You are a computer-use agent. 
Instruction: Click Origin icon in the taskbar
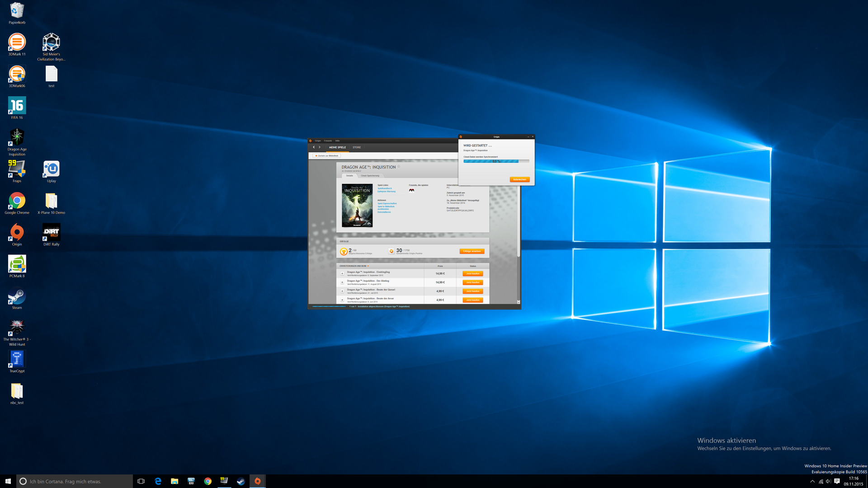click(257, 481)
